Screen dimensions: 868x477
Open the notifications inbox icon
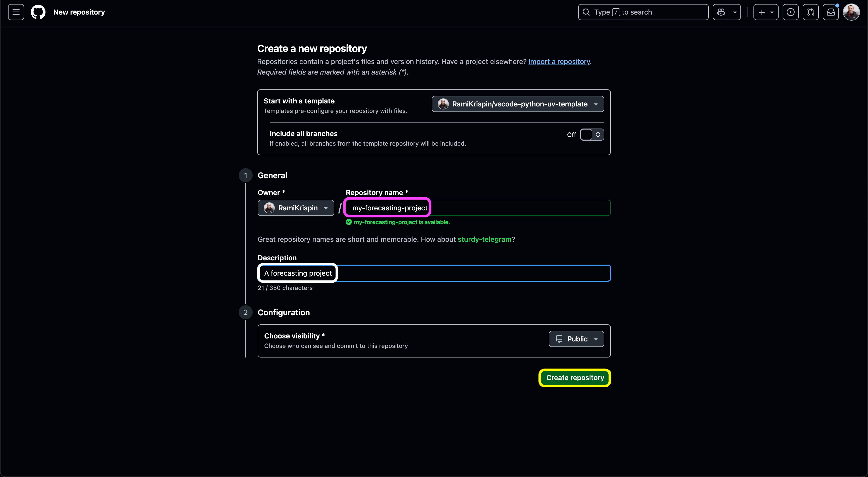pos(831,12)
